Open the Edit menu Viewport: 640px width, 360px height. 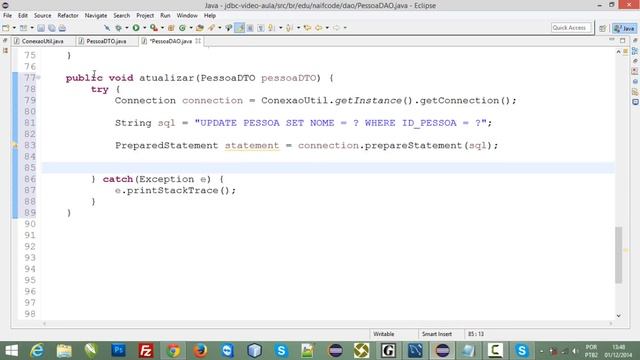[x=23, y=16]
